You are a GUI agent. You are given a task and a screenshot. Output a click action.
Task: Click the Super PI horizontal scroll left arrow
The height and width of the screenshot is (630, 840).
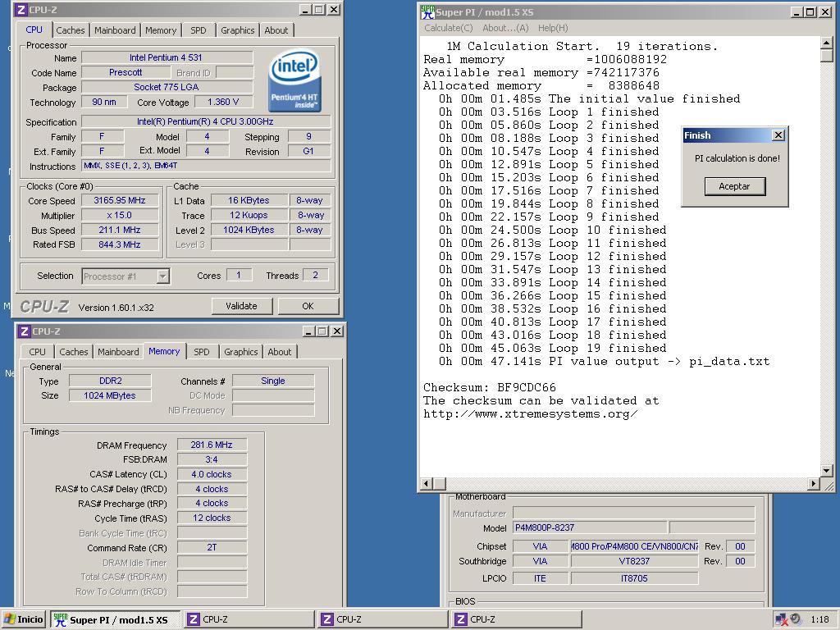click(x=427, y=484)
